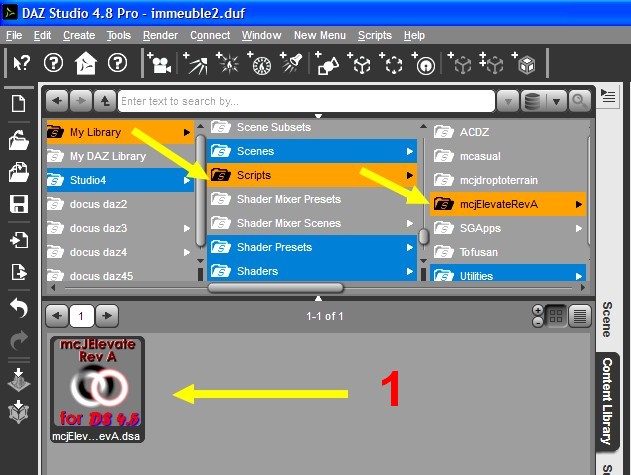Click the merge file icon in sidebar

pyautogui.click(x=19, y=172)
